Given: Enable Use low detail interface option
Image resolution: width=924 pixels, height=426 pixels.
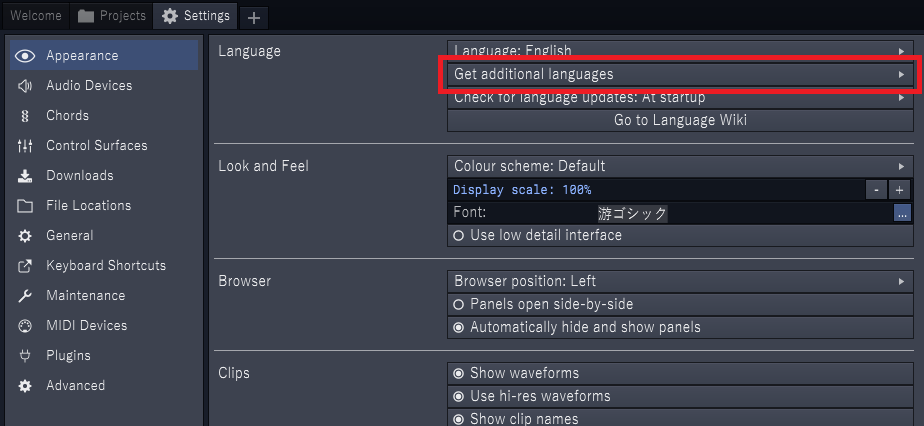Looking at the screenshot, I should coord(459,236).
